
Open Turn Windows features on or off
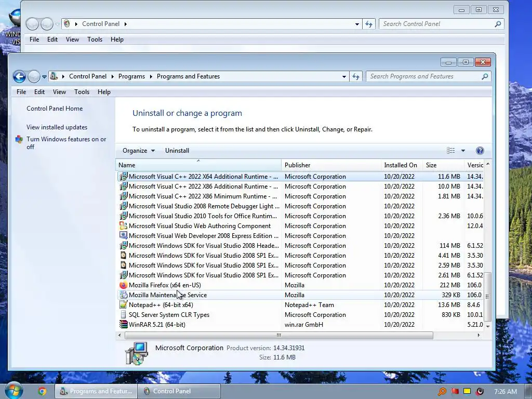pyautogui.click(x=66, y=143)
